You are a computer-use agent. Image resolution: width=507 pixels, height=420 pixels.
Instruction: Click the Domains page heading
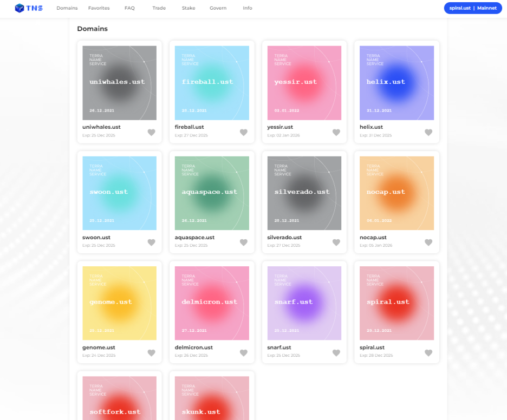click(x=93, y=29)
